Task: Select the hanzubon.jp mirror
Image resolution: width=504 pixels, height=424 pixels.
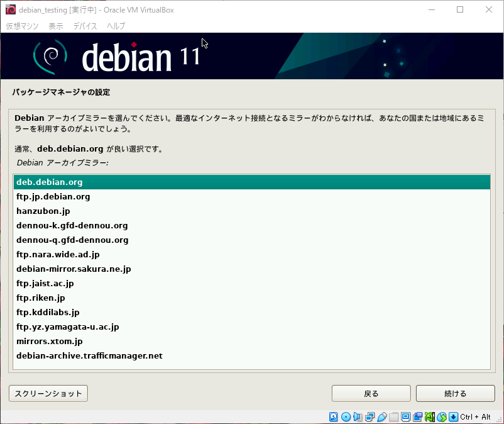Action: tap(252, 211)
